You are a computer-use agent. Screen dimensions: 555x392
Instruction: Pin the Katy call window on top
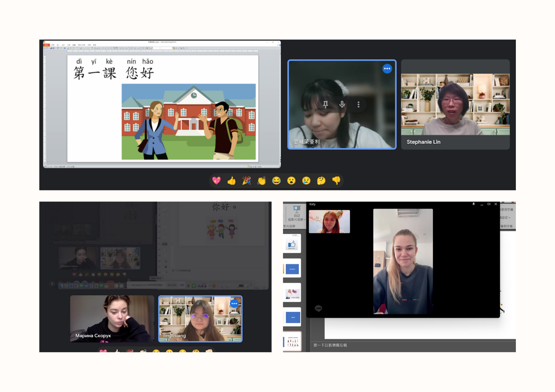pyautogui.click(x=474, y=204)
